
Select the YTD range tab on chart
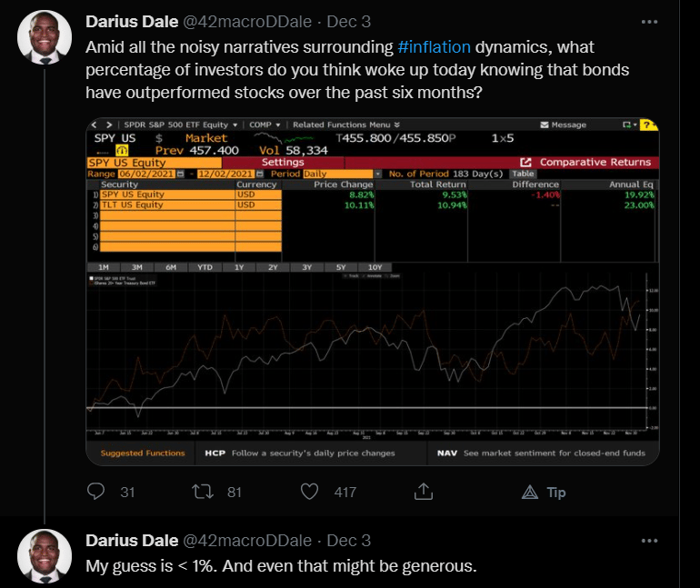pyautogui.click(x=205, y=267)
